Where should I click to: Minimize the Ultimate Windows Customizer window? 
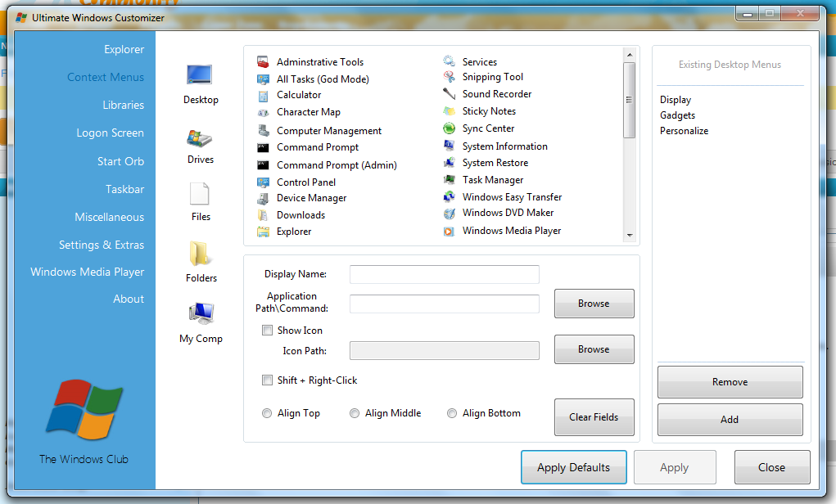coord(748,14)
